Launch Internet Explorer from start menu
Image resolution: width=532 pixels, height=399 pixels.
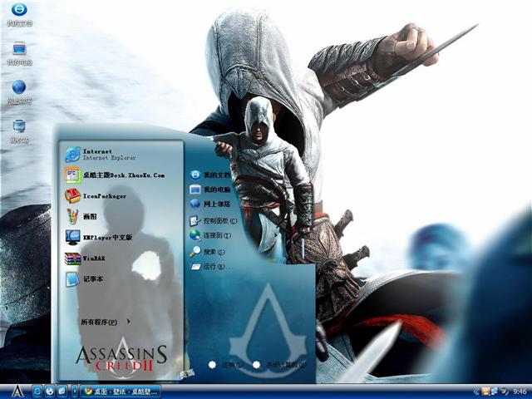click(101, 155)
